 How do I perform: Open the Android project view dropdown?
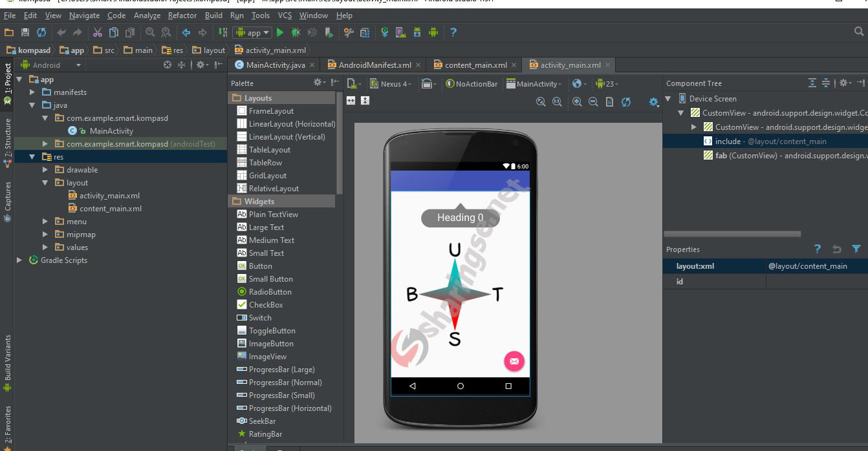[52, 65]
